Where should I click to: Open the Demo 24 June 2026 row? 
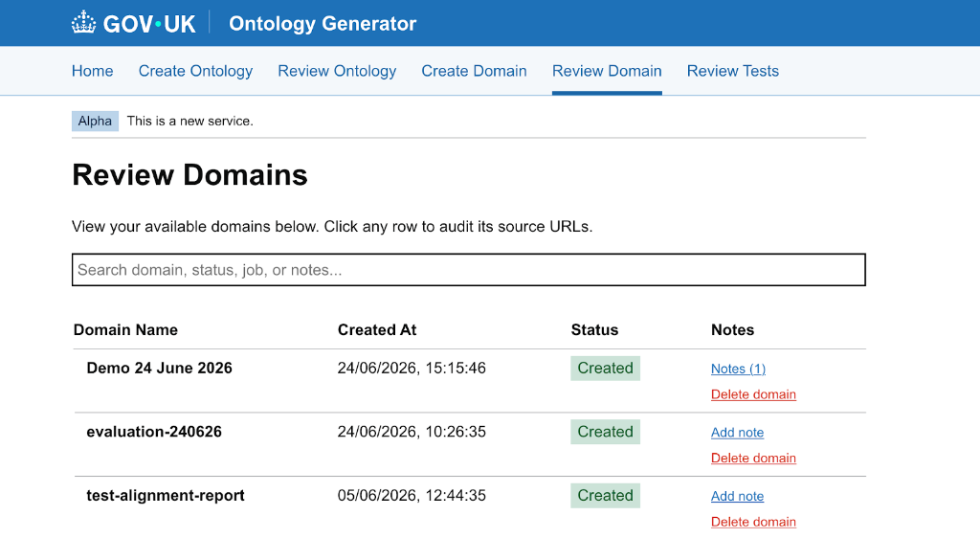470,381
